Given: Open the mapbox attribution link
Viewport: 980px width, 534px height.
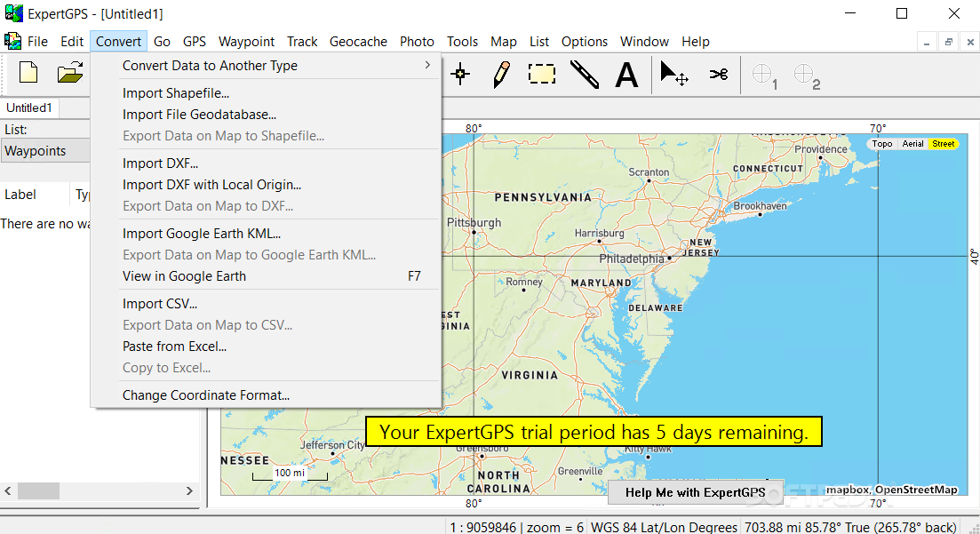Looking at the screenshot, I should 848,490.
